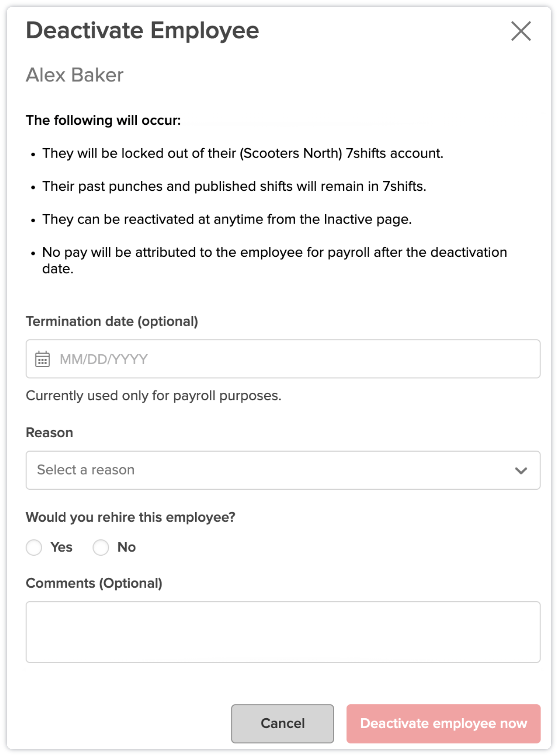Mark that you would rehire Alex Baker
This screenshot has height=756, width=558.
pyautogui.click(x=34, y=547)
